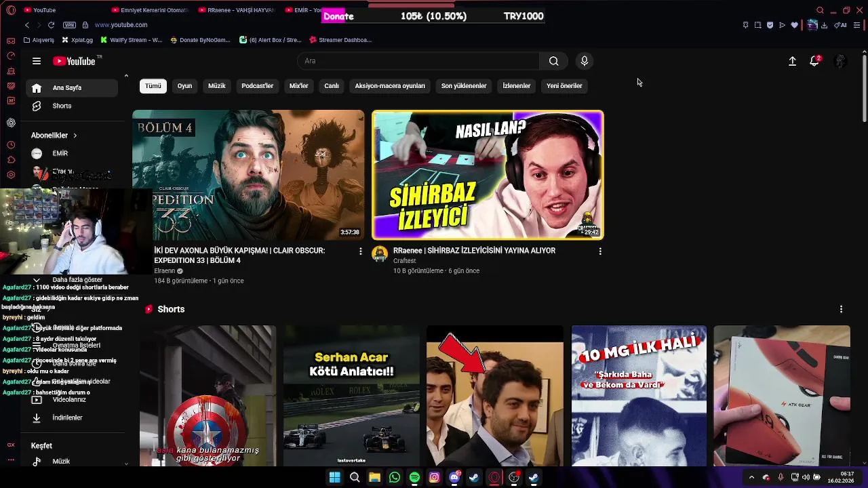Go to Ana Sayfa in sidebar
Image resolution: width=868 pixels, height=488 pixels.
tap(72, 88)
